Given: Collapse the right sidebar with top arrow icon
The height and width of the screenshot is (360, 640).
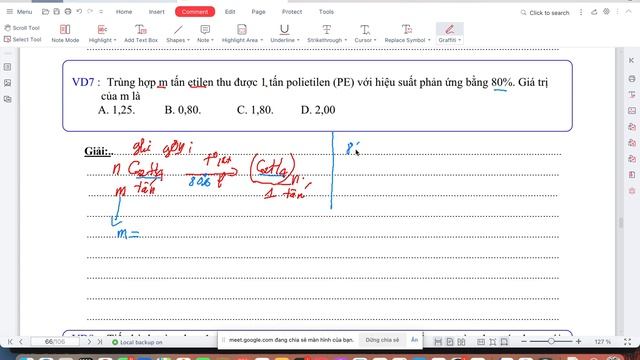Looking at the screenshot, I should [631, 60].
